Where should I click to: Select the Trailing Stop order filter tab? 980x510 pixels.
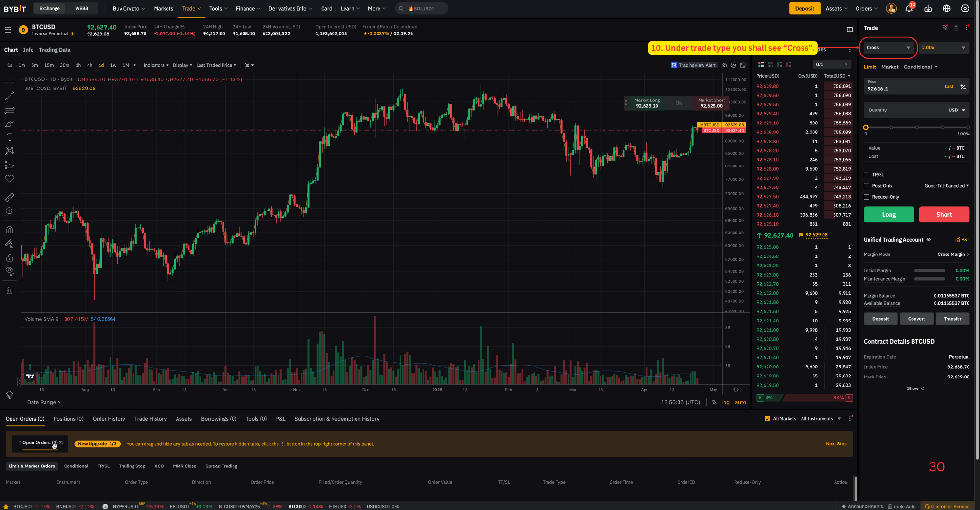point(132,466)
